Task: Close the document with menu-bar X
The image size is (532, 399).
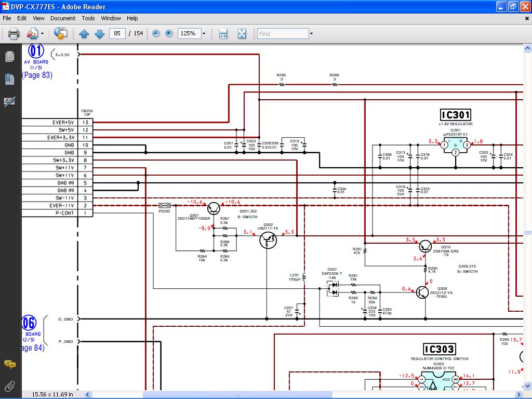Action: click(x=527, y=19)
